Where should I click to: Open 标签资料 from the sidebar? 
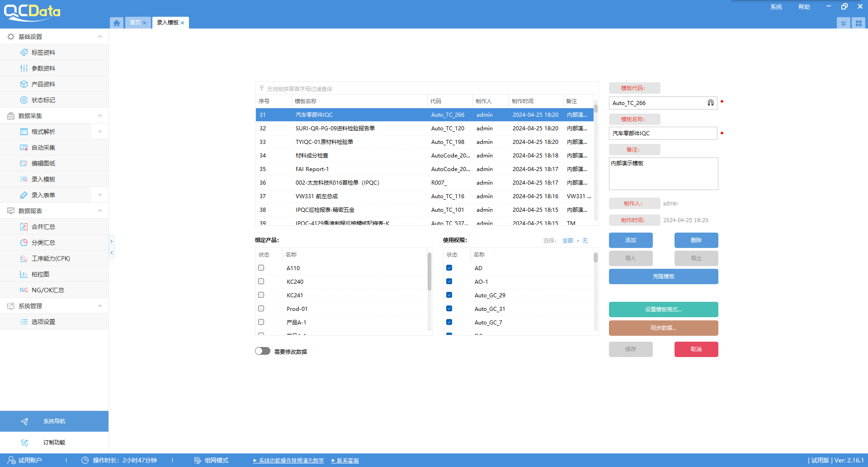(43, 52)
